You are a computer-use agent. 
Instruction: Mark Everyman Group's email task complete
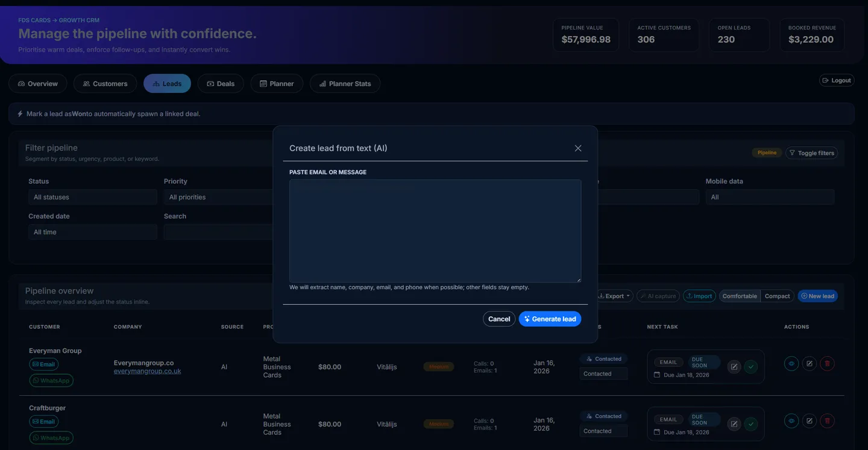750,366
